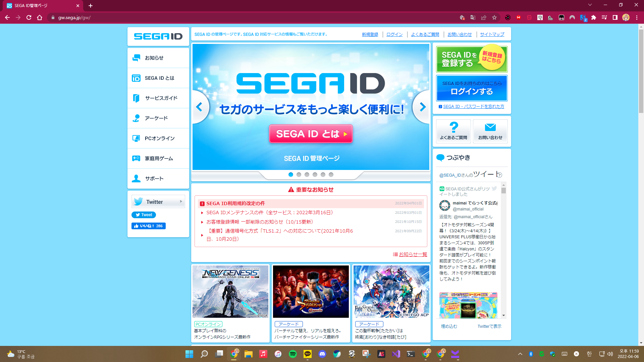Click the 新規登録 top navigation link
The image size is (644, 362).
coord(370,34)
